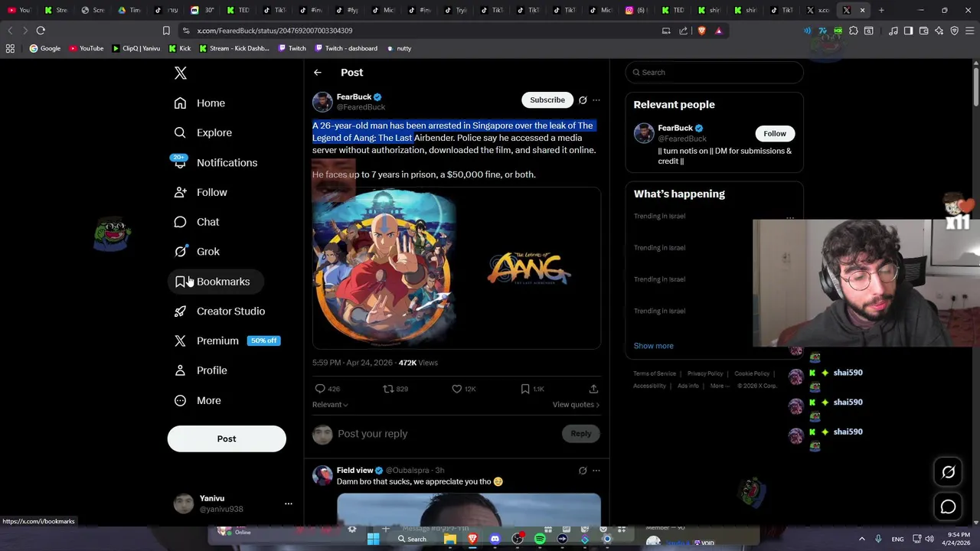The width and height of the screenshot is (980, 551).
Task: Expand the More menu in sidebar
Action: [198, 400]
